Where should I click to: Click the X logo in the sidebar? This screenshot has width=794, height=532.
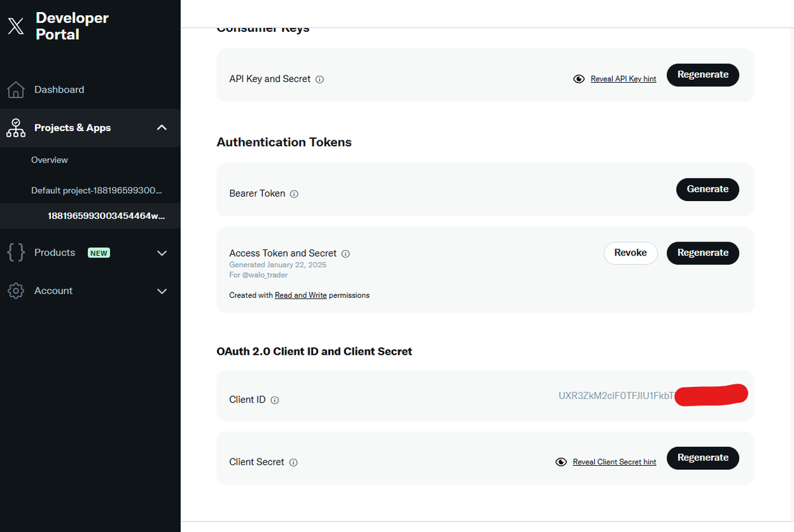click(x=15, y=26)
